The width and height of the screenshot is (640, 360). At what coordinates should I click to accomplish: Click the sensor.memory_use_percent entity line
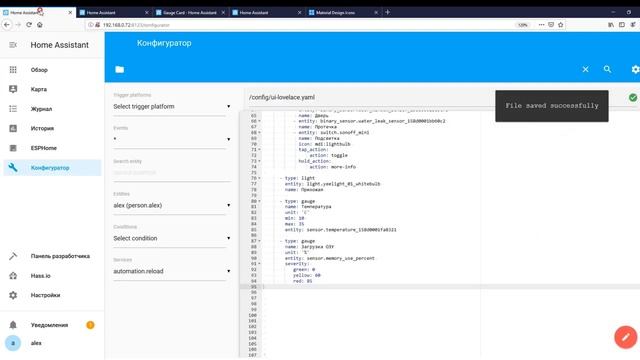(329, 258)
